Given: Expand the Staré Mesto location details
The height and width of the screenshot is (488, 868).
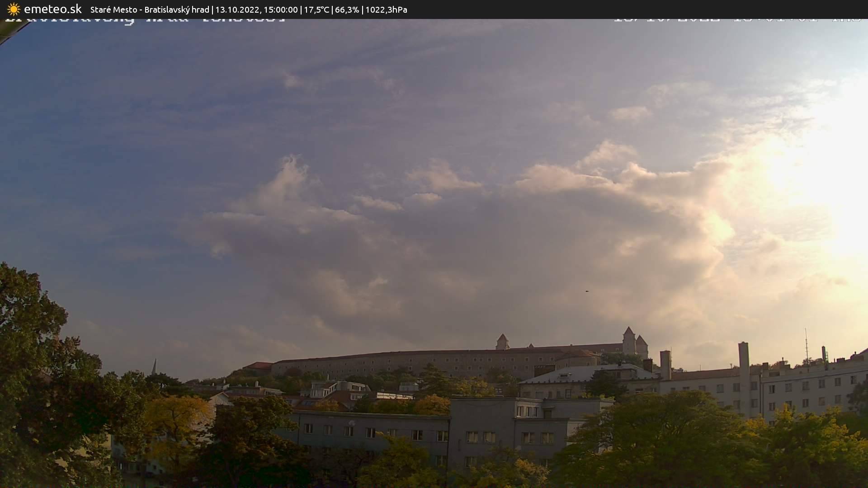Looking at the screenshot, I should [x=114, y=9].
